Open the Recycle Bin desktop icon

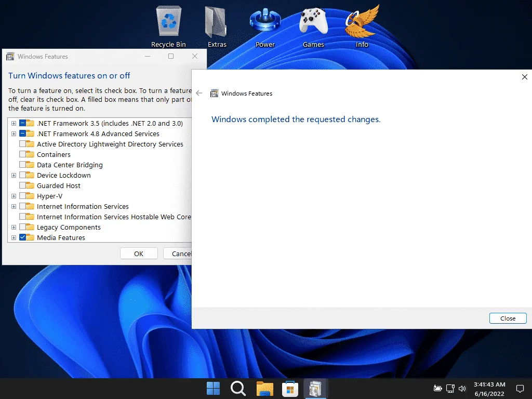pyautogui.click(x=168, y=27)
